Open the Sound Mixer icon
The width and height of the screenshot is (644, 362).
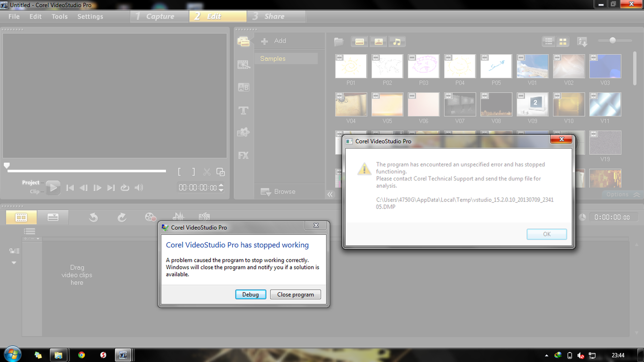tap(178, 216)
